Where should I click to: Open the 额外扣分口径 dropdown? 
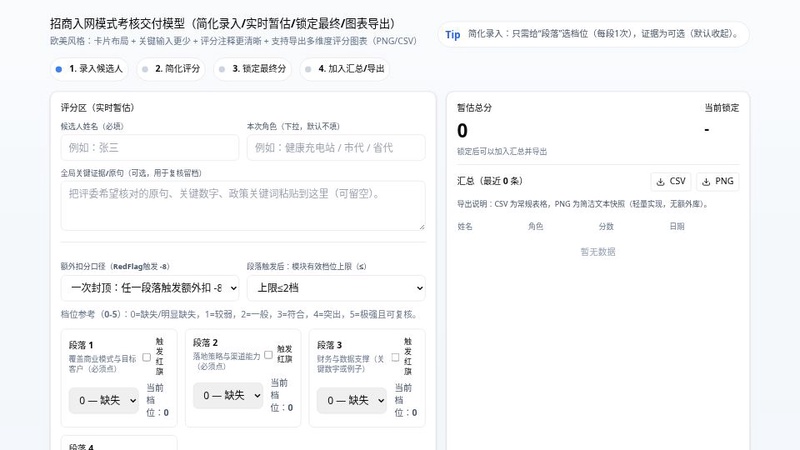(x=149, y=288)
